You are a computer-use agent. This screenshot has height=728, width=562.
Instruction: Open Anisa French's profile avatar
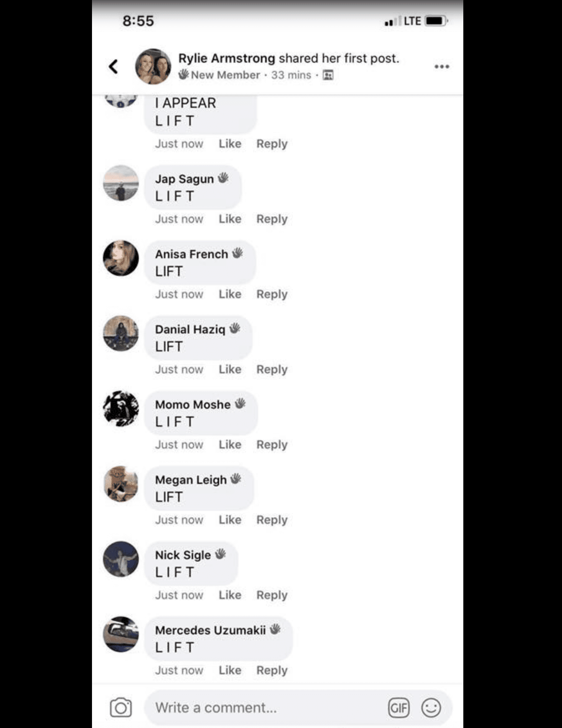coord(121,258)
